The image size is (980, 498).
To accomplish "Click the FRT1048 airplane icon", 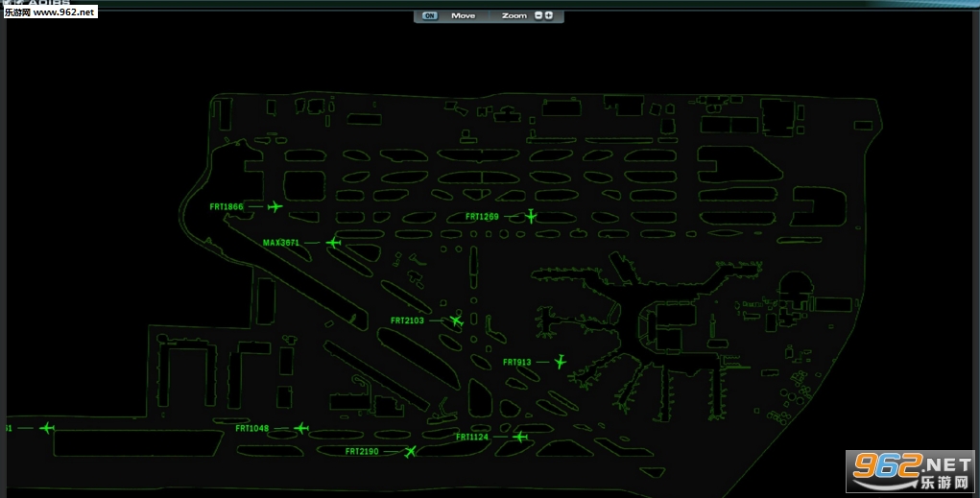I will tap(301, 428).
